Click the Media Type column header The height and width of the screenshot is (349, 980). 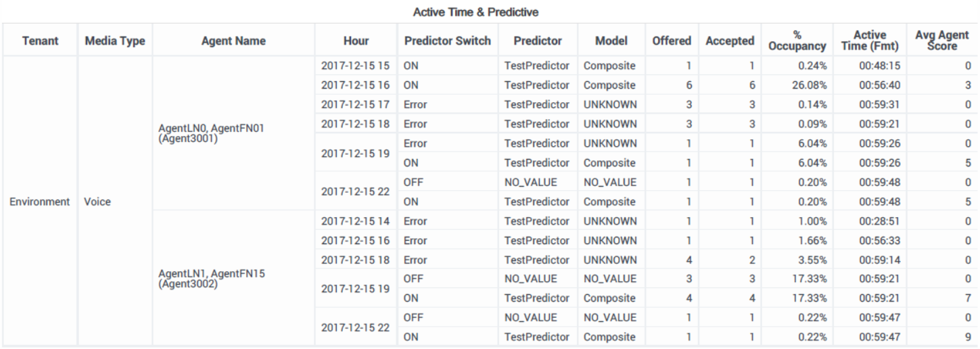[115, 41]
